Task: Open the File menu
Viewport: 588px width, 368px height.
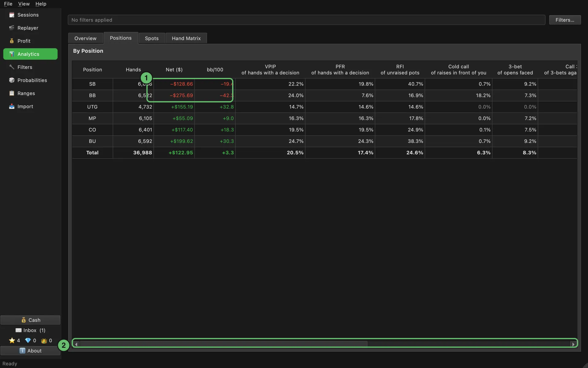Action: pyautogui.click(x=8, y=4)
